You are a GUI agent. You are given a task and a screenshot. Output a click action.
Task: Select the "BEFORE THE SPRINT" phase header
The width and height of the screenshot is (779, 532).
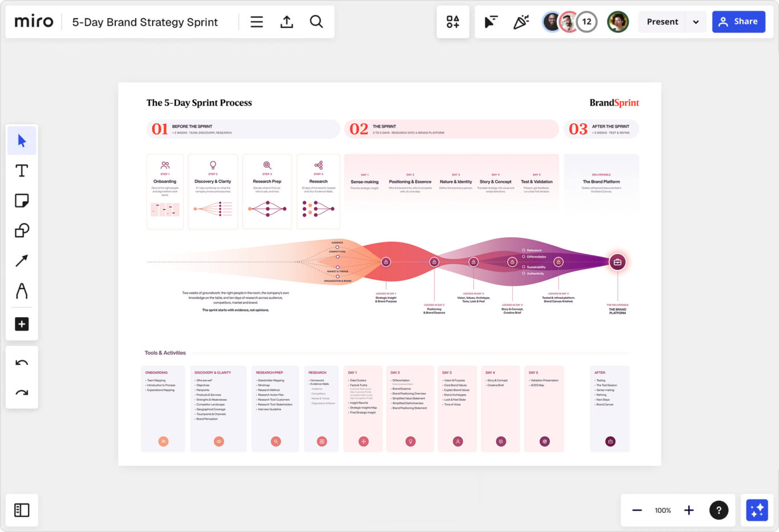coord(243,129)
